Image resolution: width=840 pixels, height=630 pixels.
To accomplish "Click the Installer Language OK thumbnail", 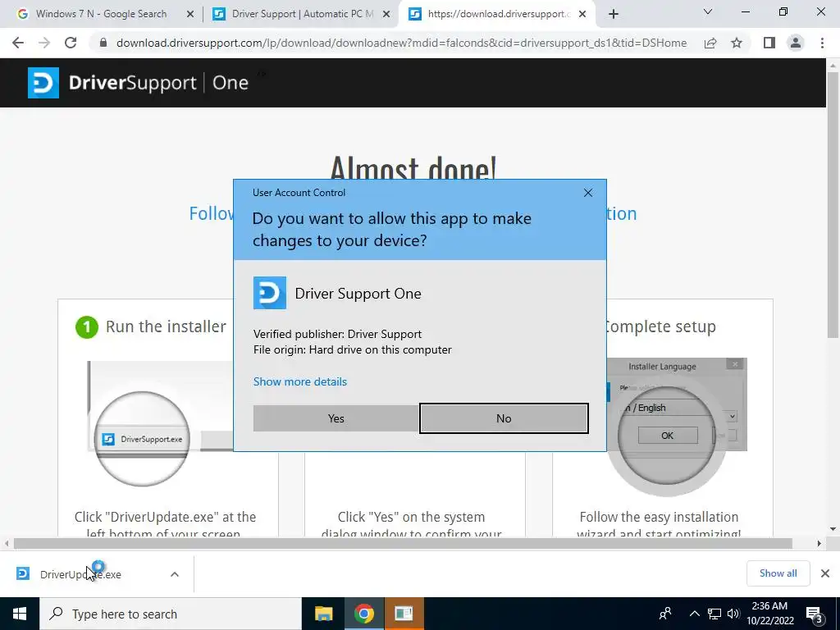I will point(667,436).
